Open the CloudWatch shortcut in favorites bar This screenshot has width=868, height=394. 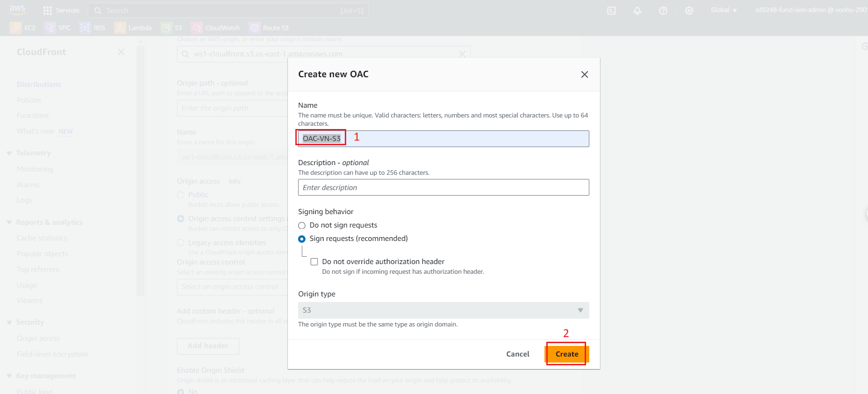215,28
